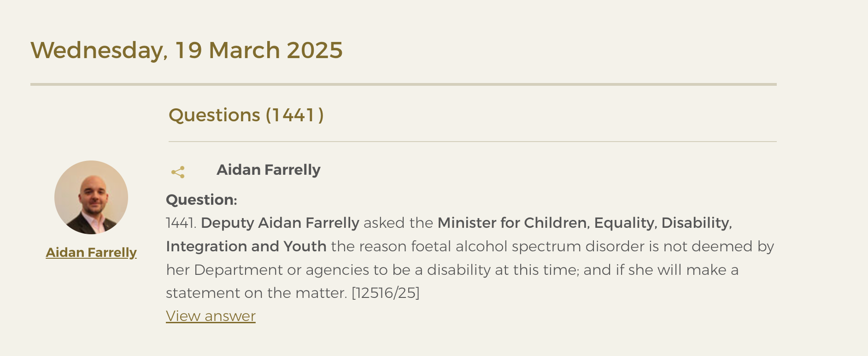
Task: Follow the underlined Aidan Farrelly link below photo
Action: coord(91,252)
